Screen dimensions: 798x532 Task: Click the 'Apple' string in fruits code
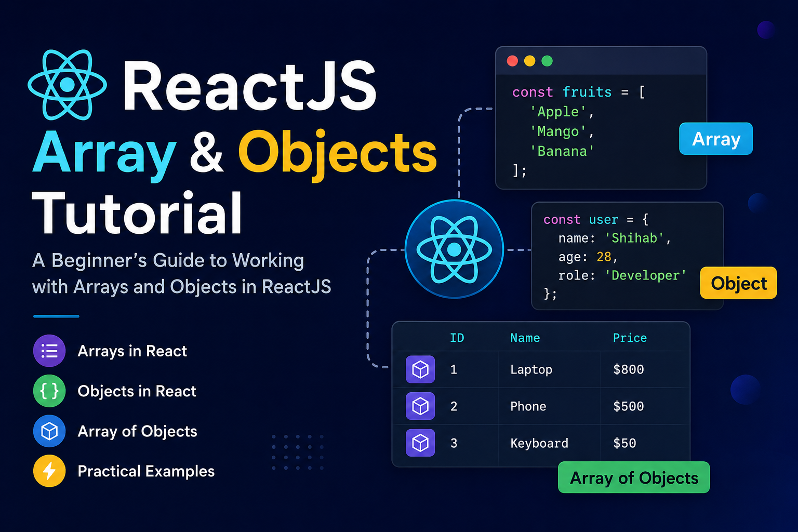(558, 112)
